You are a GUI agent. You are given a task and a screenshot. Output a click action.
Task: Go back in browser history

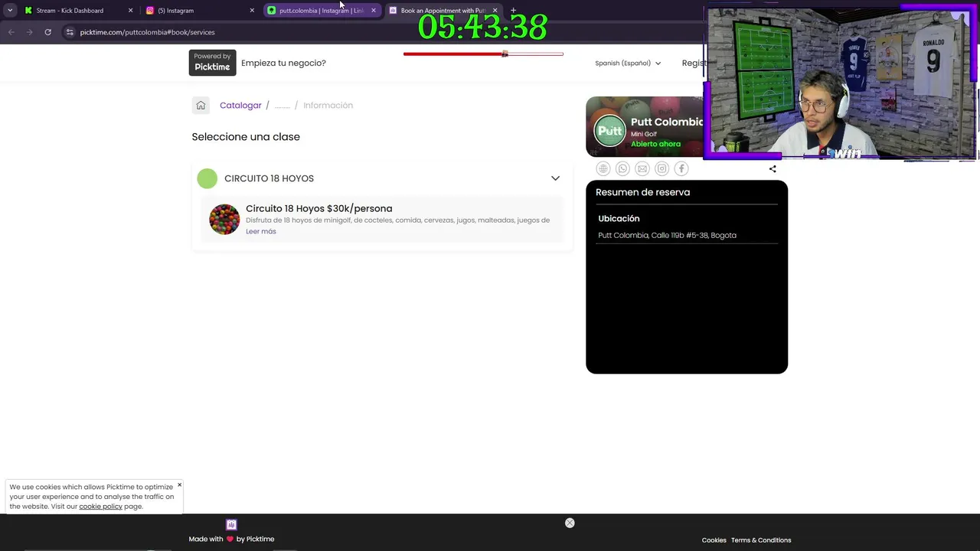point(11,32)
